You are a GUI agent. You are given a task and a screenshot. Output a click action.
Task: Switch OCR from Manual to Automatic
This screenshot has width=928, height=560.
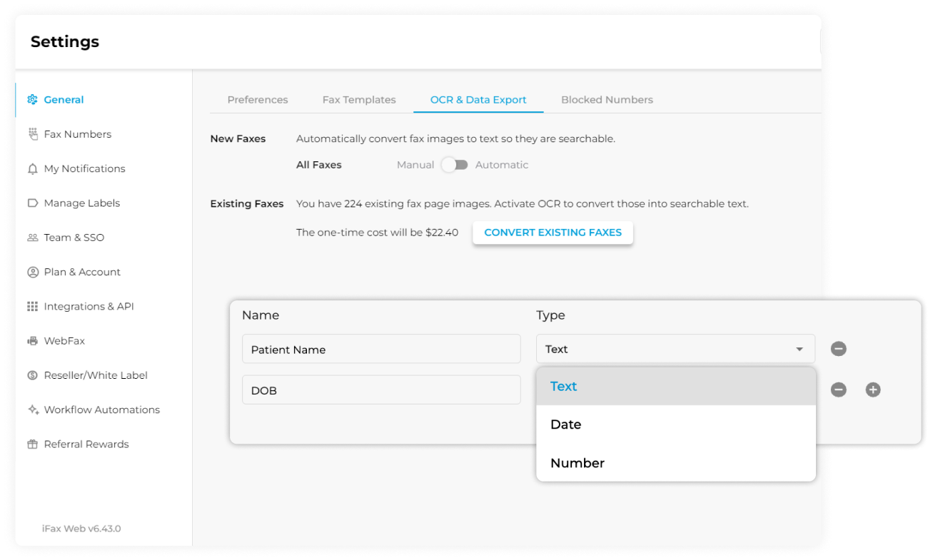tap(455, 164)
